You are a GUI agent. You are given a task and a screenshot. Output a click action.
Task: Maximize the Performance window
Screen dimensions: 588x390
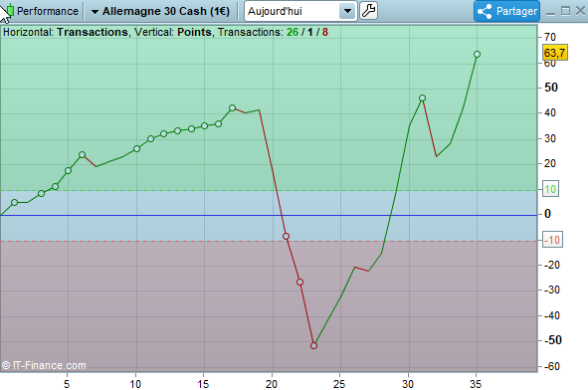(x=565, y=11)
